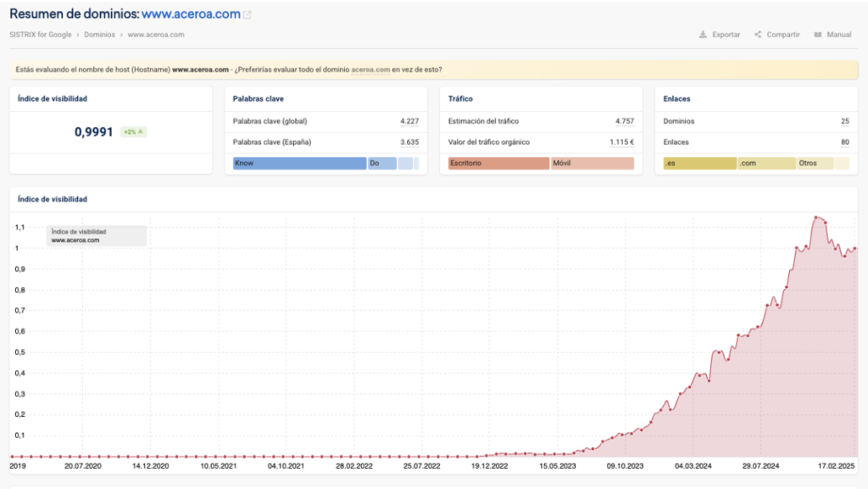Open the organic traffic value 1.115 €
Screen dimensions: 868x489
coord(622,142)
